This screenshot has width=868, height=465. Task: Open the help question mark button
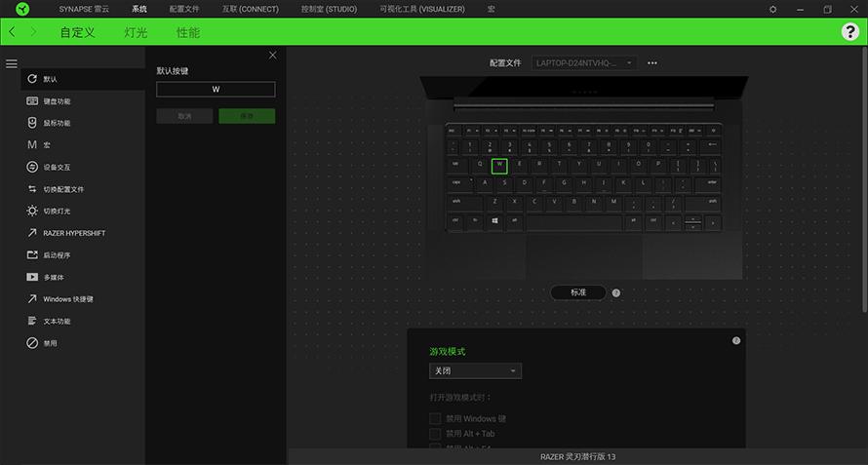pos(850,31)
